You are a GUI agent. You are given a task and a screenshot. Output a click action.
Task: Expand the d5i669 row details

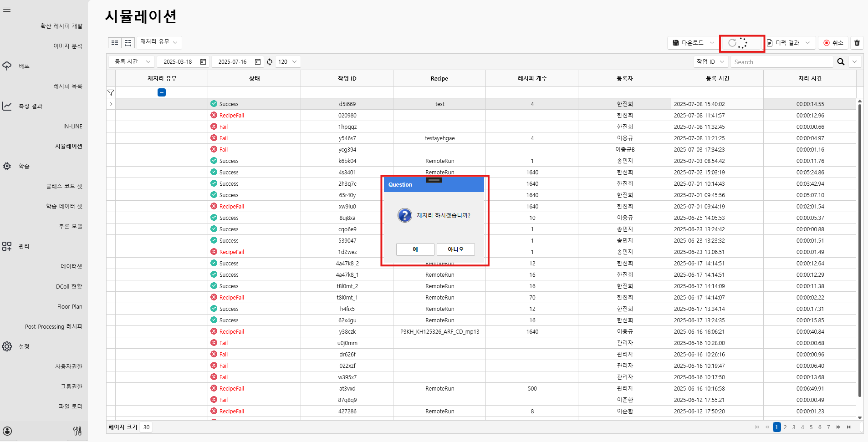click(111, 104)
